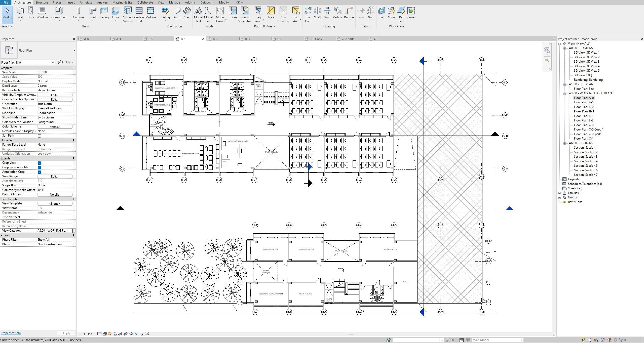This screenshot has height=343, width=644.
Task: Open the Properties help link
Action: tap(11, 333)
